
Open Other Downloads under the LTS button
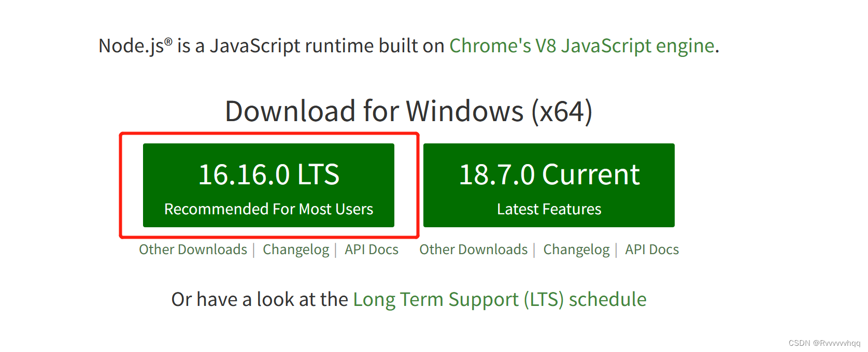[x=192, y=249]
